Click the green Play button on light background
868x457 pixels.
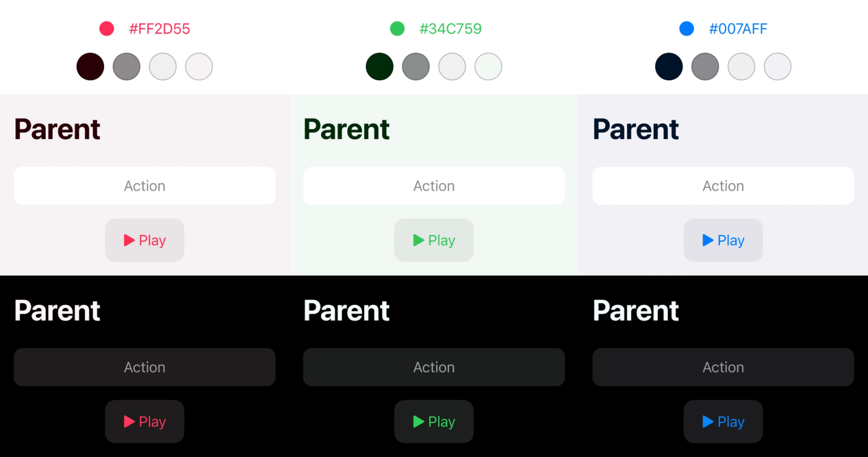[434, 240]
